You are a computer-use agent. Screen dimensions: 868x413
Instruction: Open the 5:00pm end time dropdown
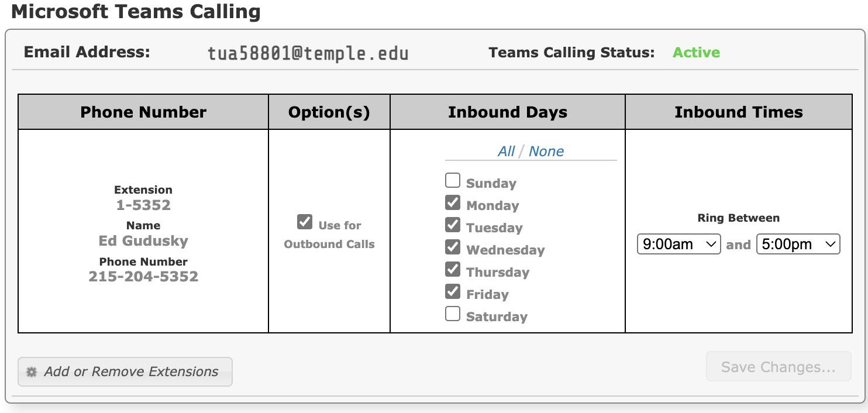(798, 245)
